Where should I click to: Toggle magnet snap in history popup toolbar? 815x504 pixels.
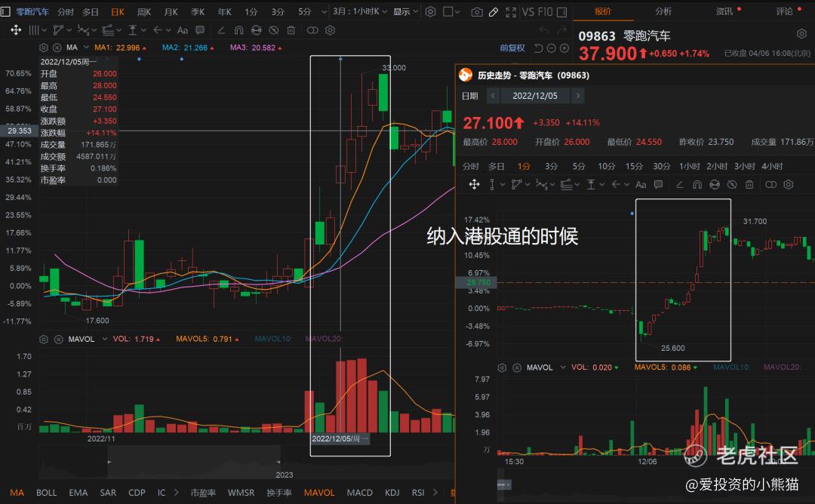pos(697,184)
